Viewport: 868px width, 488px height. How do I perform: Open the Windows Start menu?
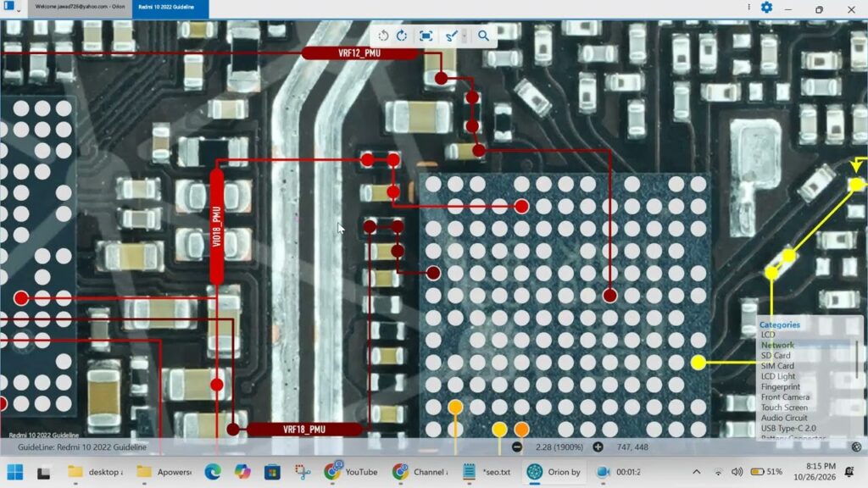coord(15,472)
